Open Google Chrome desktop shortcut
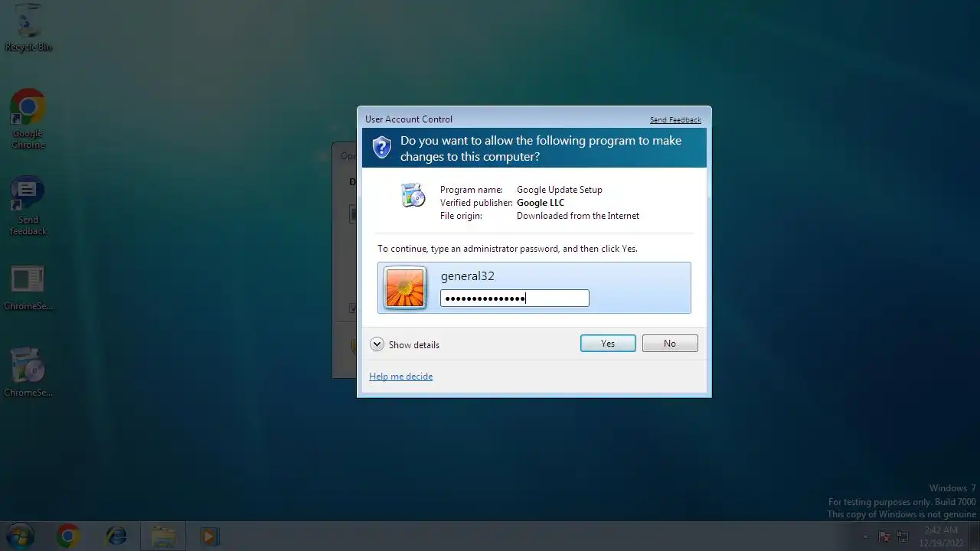This screenshot has width=980, height=551. click(28, 119)
